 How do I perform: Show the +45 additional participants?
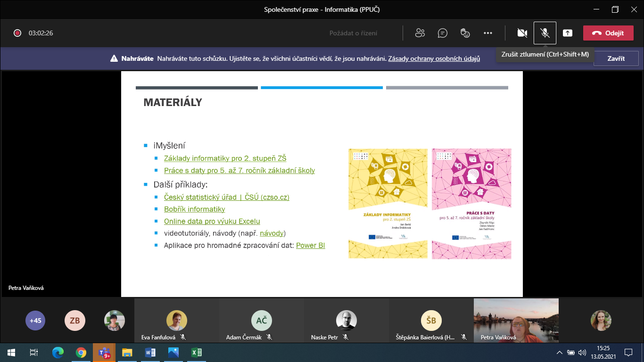click(x=35, y=321)
